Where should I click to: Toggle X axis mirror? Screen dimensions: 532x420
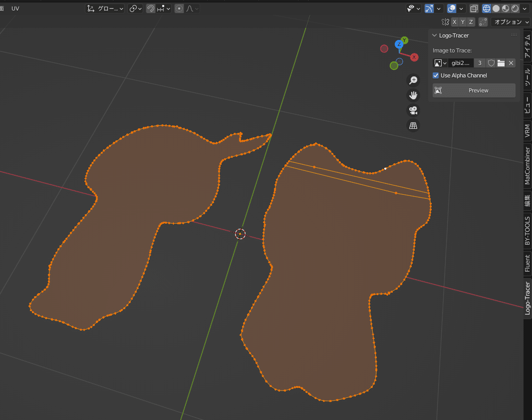[x=455, y=22]
